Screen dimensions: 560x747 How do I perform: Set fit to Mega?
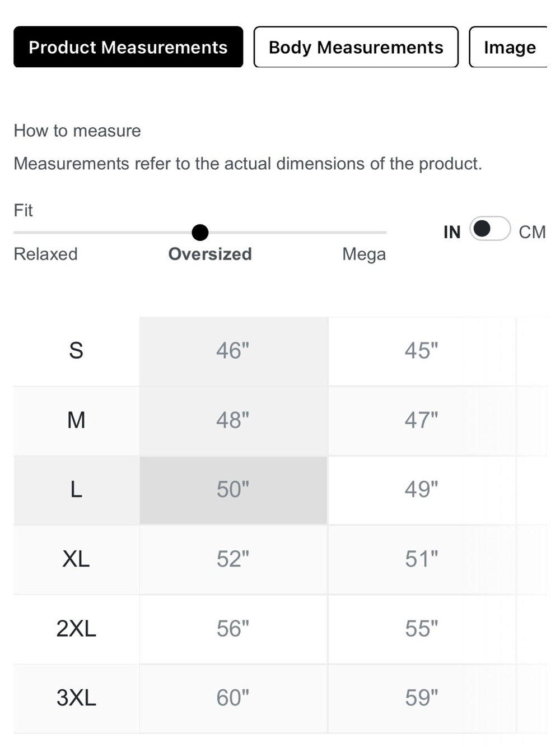click(364, 254)
